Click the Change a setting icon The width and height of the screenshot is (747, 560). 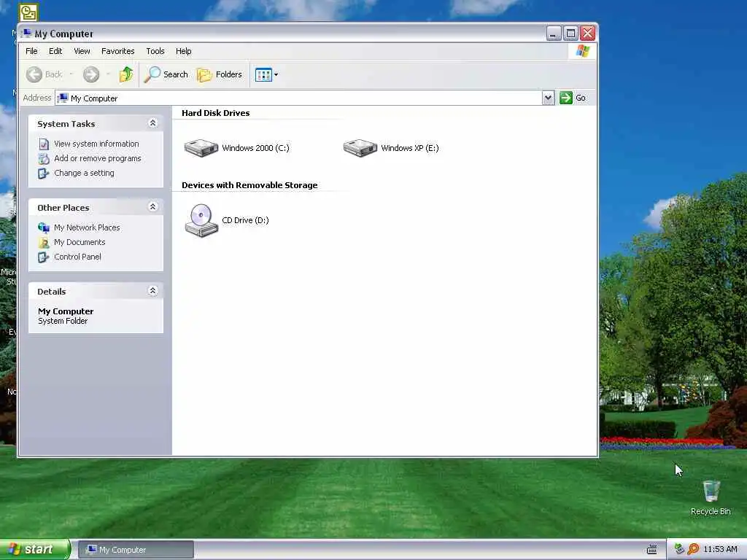(x=44, y=174)
